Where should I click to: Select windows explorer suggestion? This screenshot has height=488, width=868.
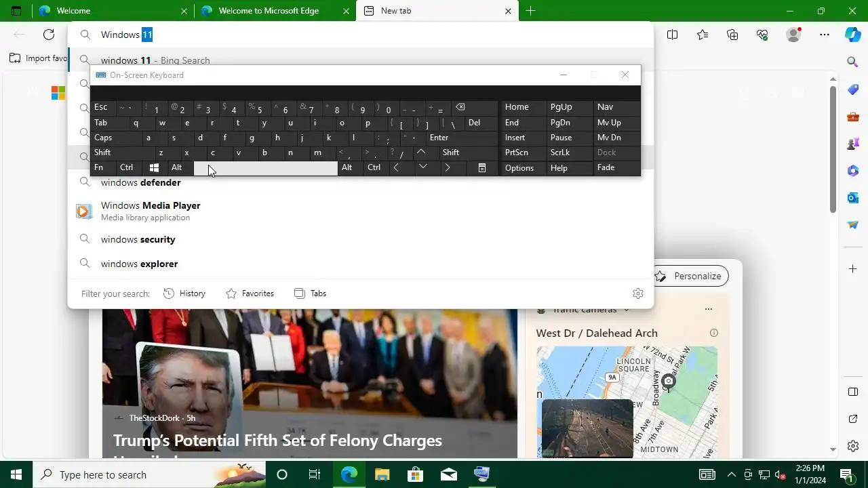coord(361,264)
